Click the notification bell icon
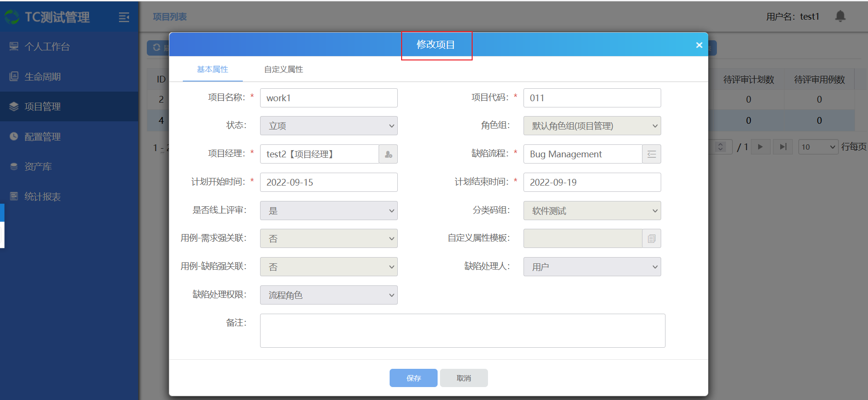Image resolution: width=868 pixels, height=400 pixels. tap(840, 16)
